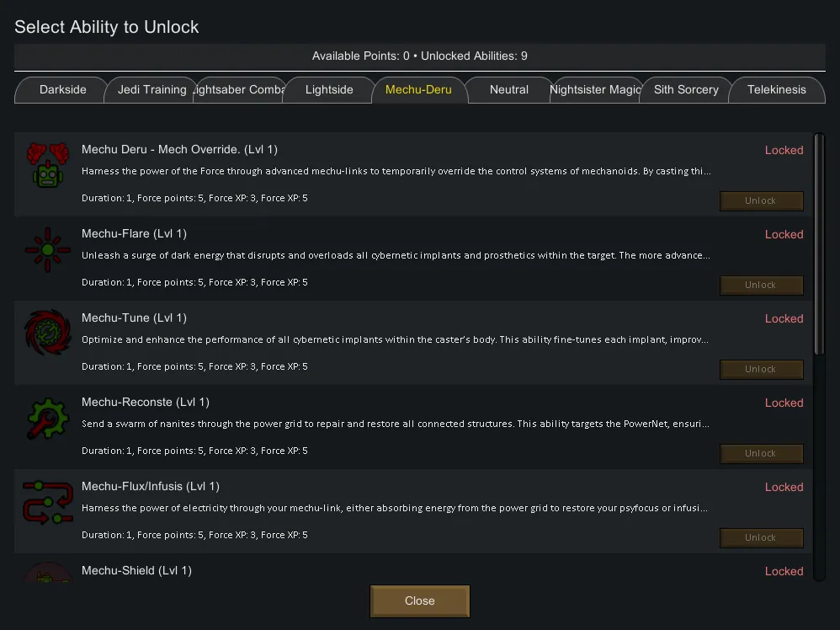Viewport: 840px width, 630px height.
Task: Unlock the Mechu-Tune ability
Action: 761,369
